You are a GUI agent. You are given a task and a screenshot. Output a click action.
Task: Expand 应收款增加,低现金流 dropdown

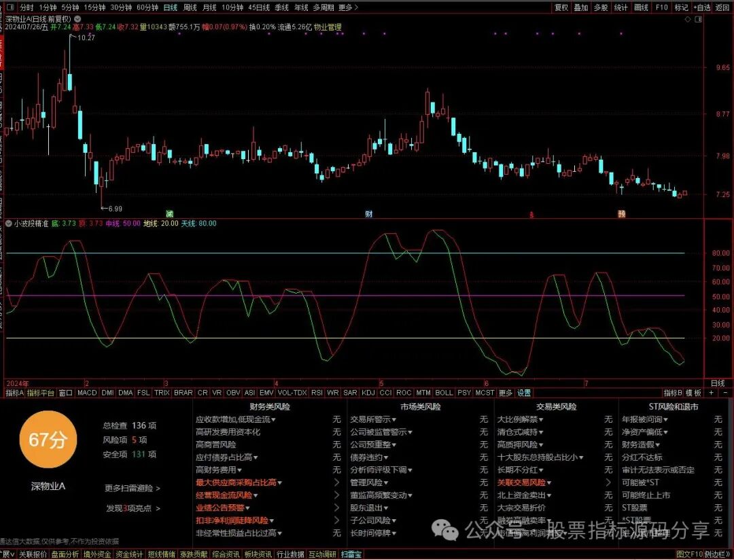[x=235, y=419]
